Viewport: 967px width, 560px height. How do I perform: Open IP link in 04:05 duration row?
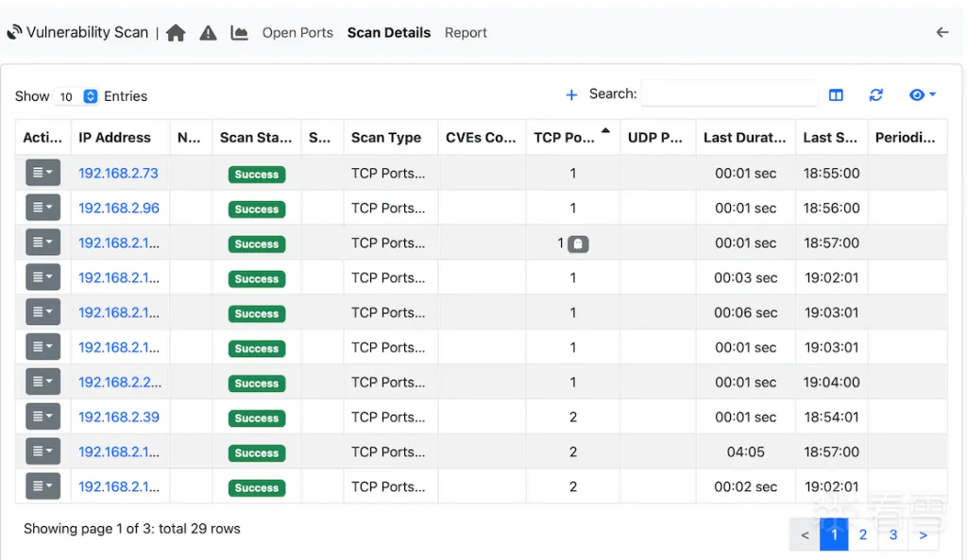coord(118,452)
